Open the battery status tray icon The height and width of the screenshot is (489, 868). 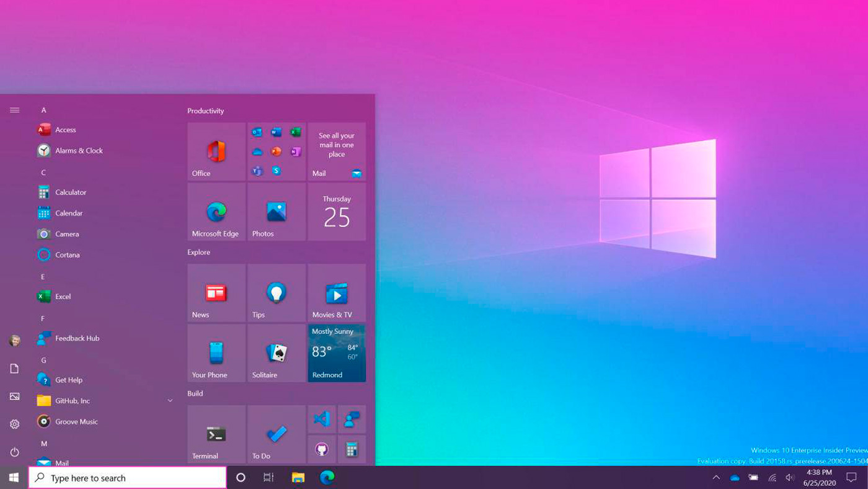pyautogui.click(x=753, y=478)
